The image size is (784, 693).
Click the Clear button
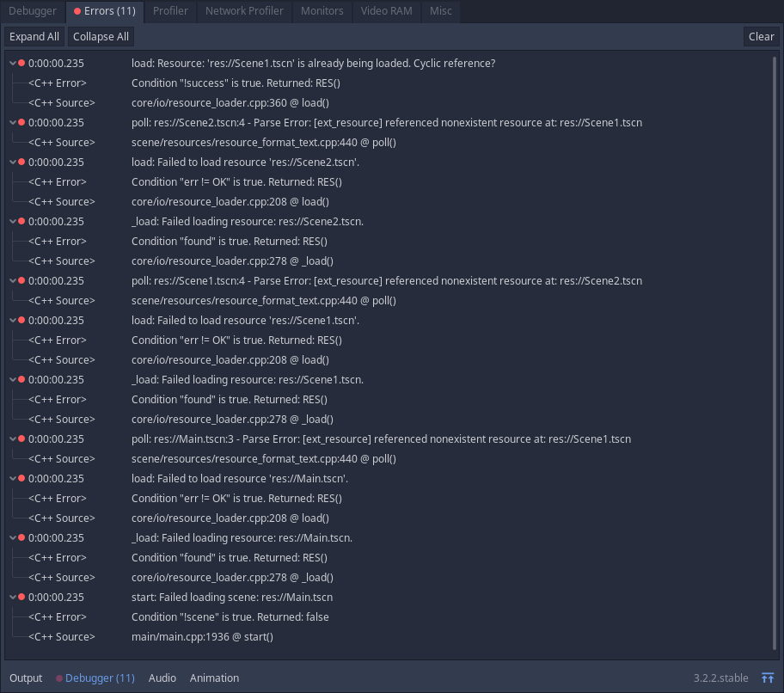click(761, 36)
